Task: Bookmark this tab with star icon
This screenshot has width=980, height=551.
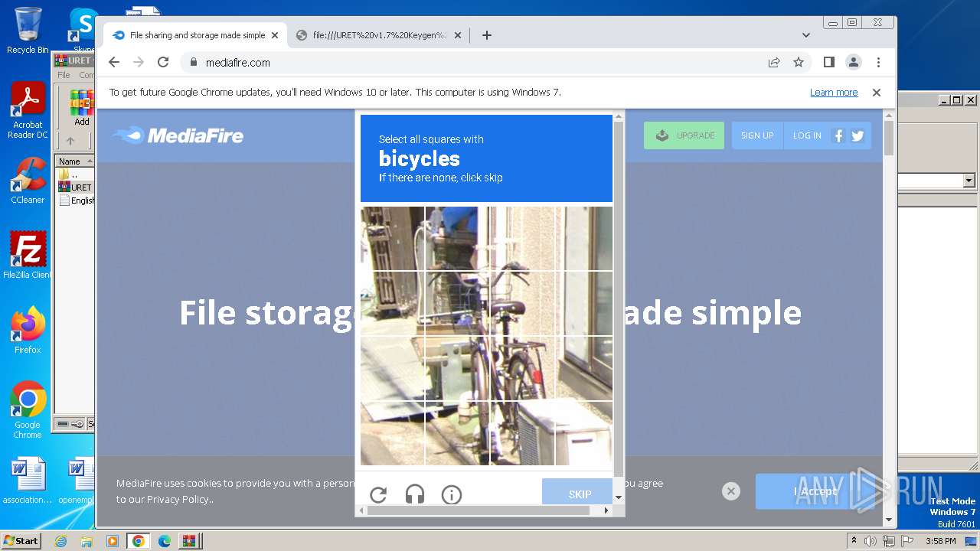Action: 799,62
